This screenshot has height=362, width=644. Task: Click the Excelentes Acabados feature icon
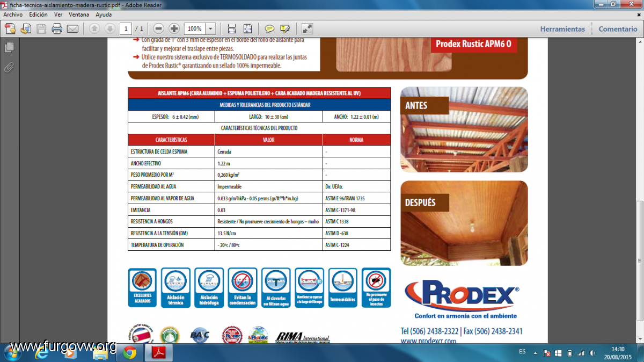tap(143, 288)
